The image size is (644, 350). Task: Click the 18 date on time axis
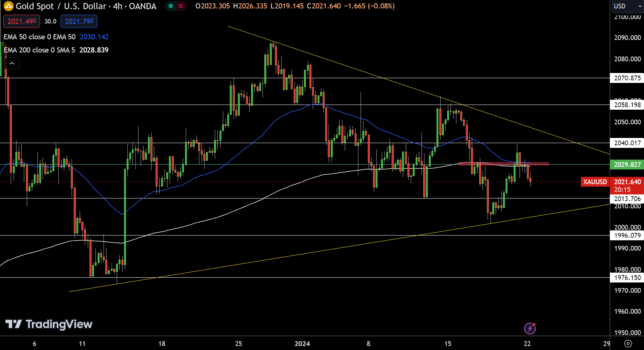click(x=162, y=344)
